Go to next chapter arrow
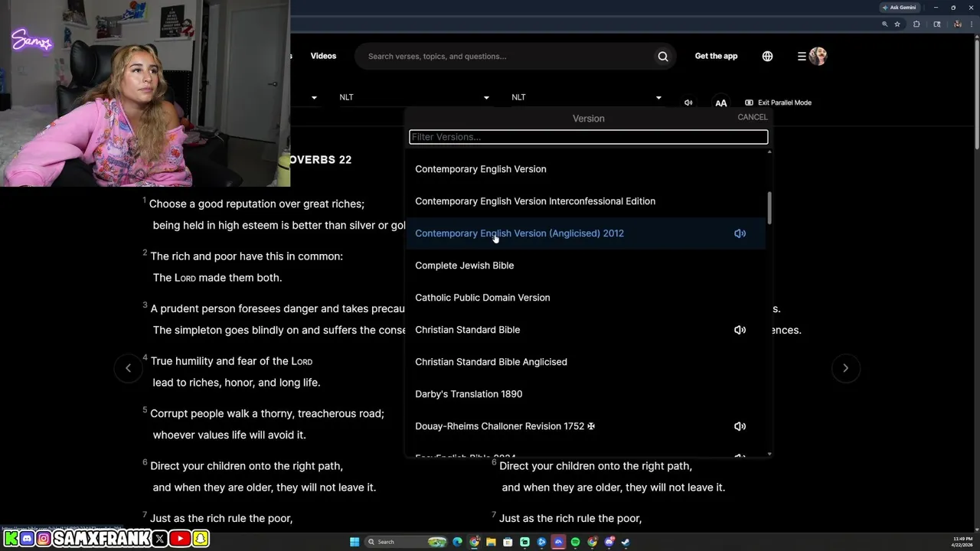The width and height of the screenshot is (980, 551). 845,368
